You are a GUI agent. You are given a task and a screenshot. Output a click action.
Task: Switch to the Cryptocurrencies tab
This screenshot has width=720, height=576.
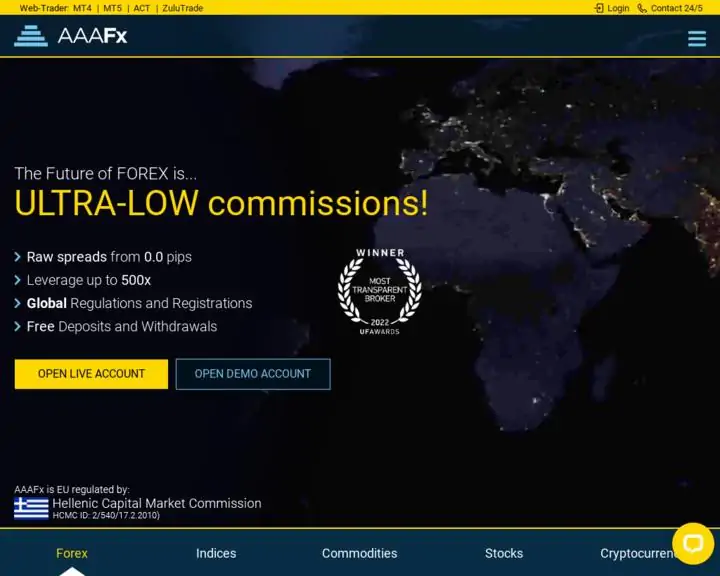tap(635, 553)
